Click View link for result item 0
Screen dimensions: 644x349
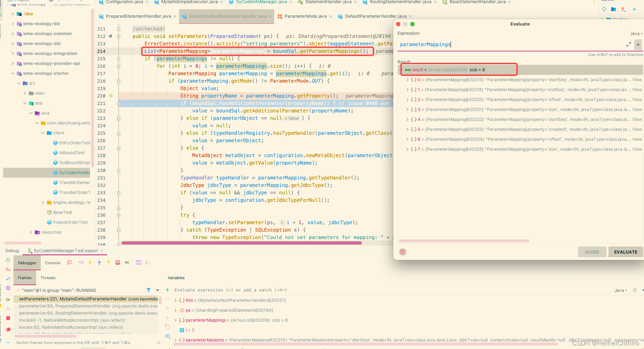tap(637, 80)
